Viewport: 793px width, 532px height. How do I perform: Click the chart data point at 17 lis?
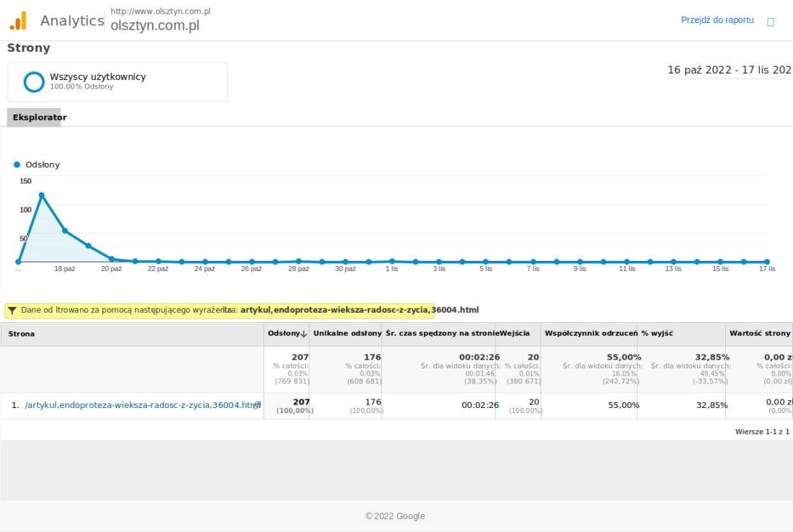pos(767,262)
